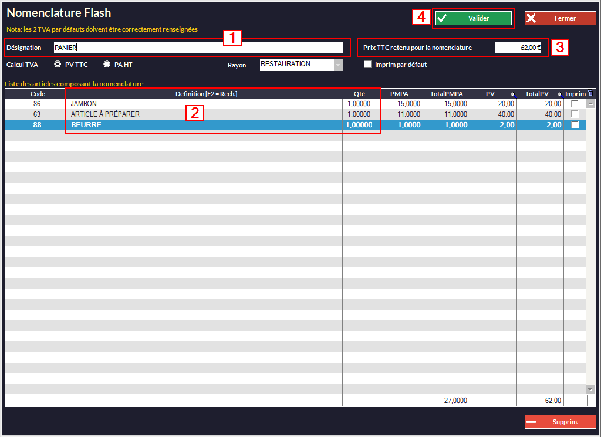Click the green Valider button

[473, 18]
